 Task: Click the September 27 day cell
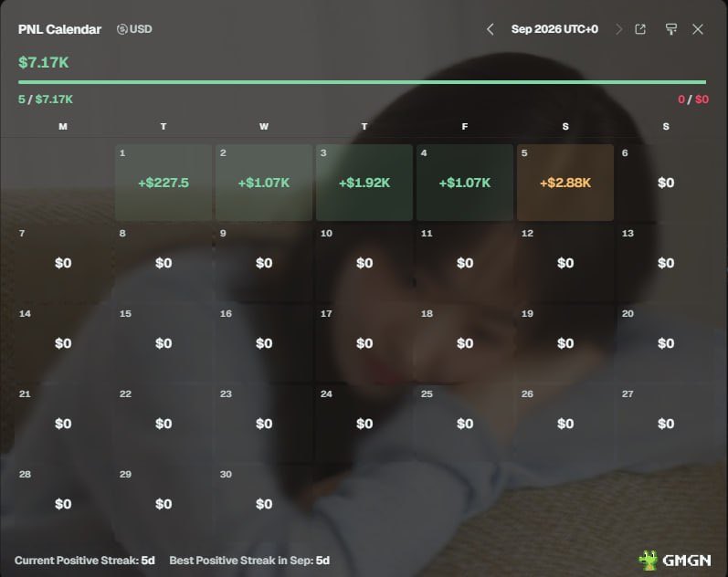[666, 424]
